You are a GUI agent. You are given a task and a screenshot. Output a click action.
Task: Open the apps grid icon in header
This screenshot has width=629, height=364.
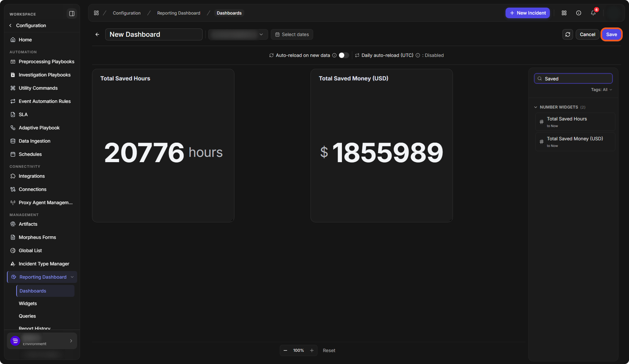click(564, 13)
